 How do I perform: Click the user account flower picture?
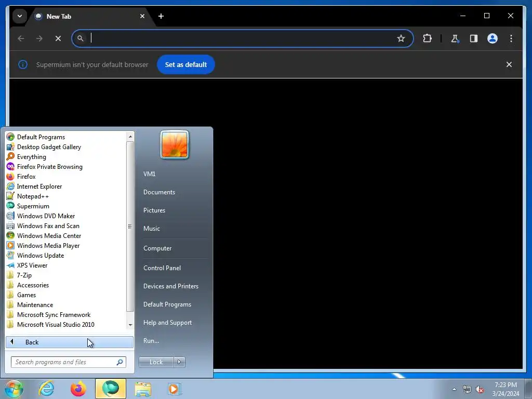click(x=175, y=145)
